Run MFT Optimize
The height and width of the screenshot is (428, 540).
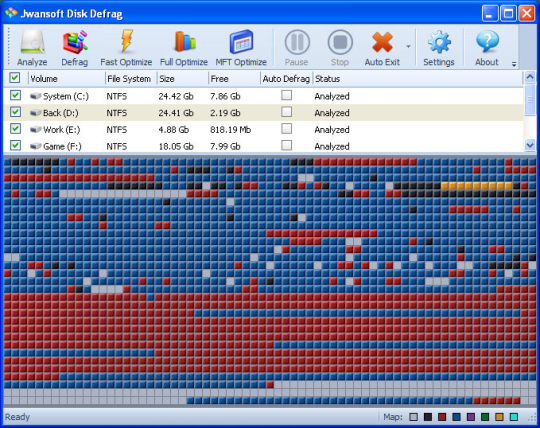(241, 48)
